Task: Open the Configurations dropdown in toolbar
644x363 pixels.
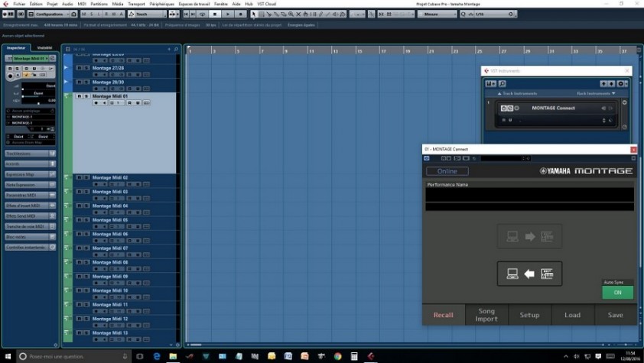Action: pyautogui.click(x=49, y=14)
